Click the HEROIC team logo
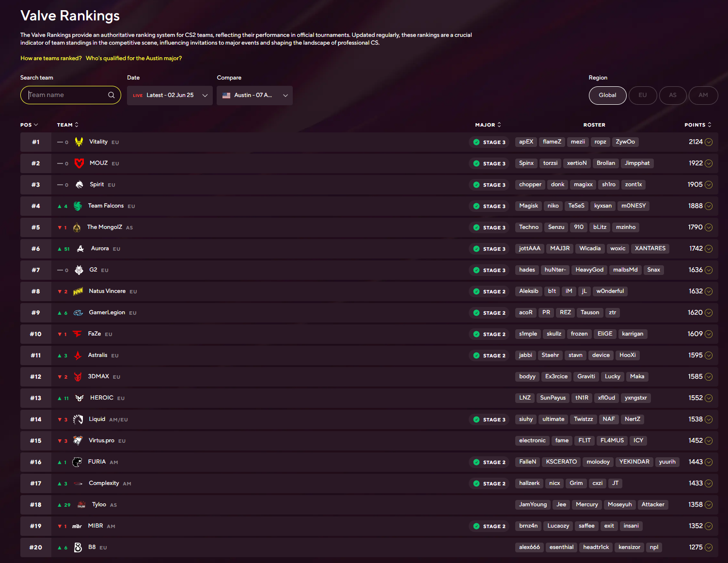Screen dimensions: 728x563 click(x=79, y=398)
